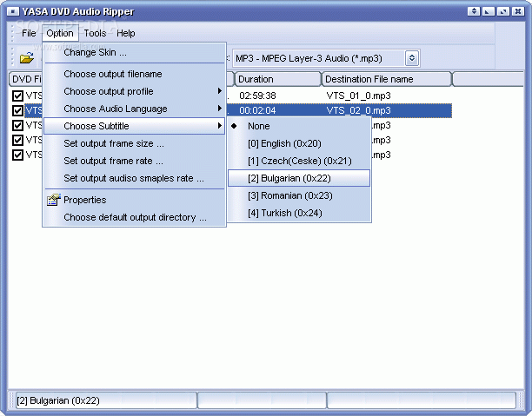Pick [1] Czech(Ceske) (0x21) subtitle
The image size is (532, 416).
click(x=299, y=161)
